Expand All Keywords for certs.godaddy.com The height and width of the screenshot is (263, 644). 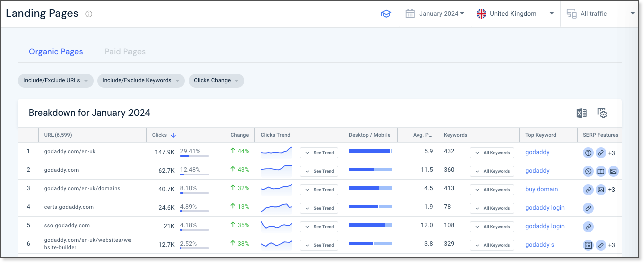click(x=492, y=208)
